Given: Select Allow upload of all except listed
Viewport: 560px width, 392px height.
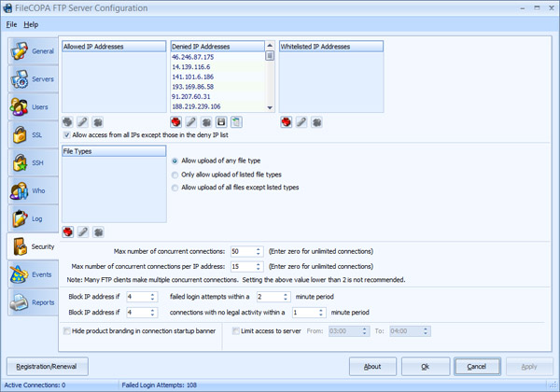Looking at the screenshot, I should pyautogui.click(x=175, y=188).
